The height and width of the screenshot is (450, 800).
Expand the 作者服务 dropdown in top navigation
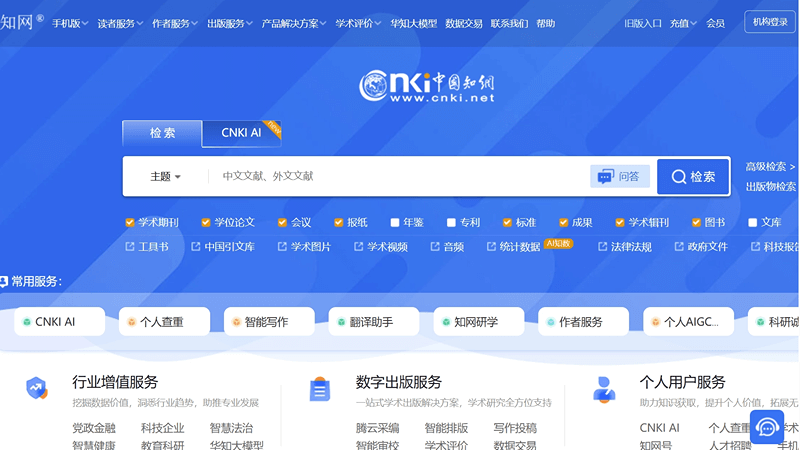tap(174, 23)
